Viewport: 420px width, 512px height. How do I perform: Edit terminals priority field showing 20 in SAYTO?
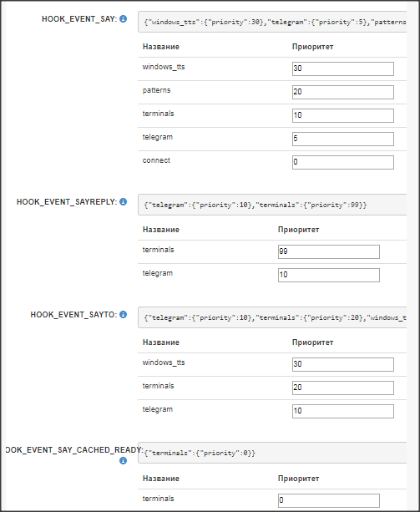343,388
